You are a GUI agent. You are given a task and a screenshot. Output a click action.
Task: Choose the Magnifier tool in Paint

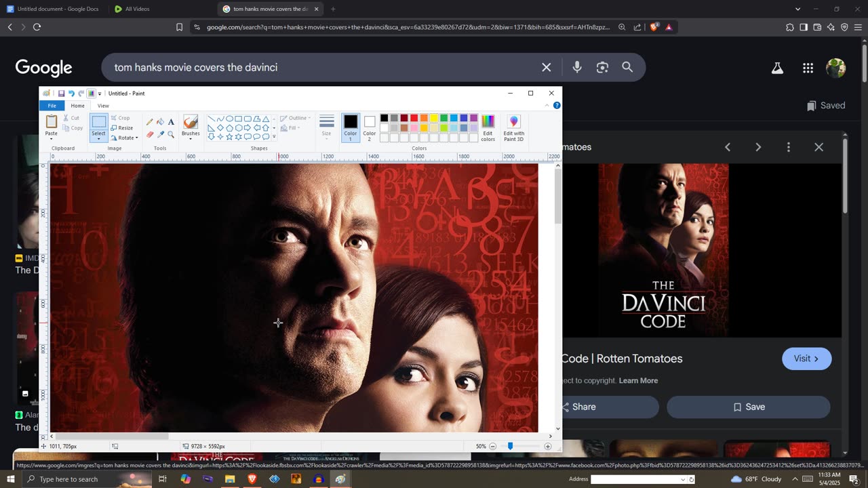coord(171,134)
